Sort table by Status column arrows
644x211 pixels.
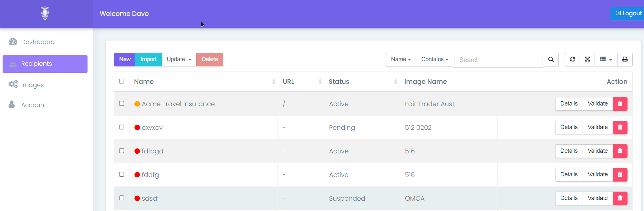coord(396,82)
